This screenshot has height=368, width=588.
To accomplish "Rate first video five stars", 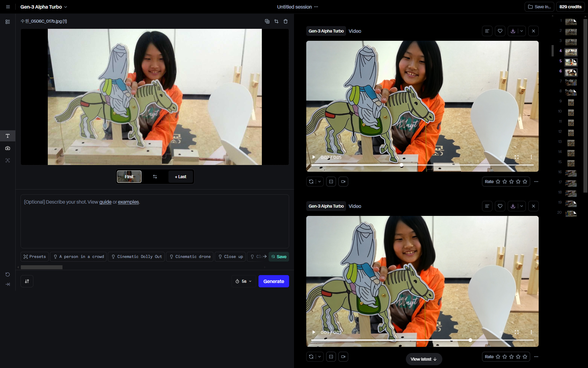I will click(x=525, y=182).
